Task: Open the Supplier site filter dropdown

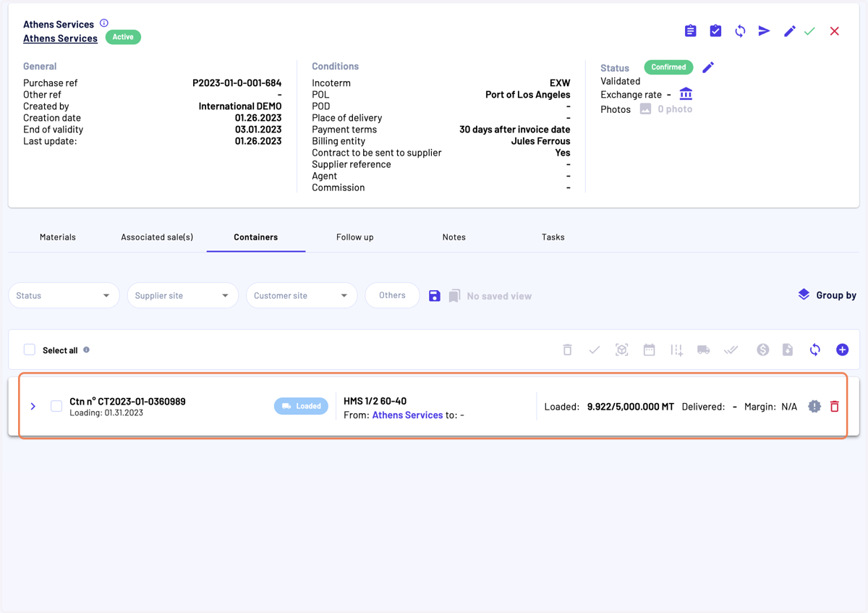Action: [x=182, y=295]
